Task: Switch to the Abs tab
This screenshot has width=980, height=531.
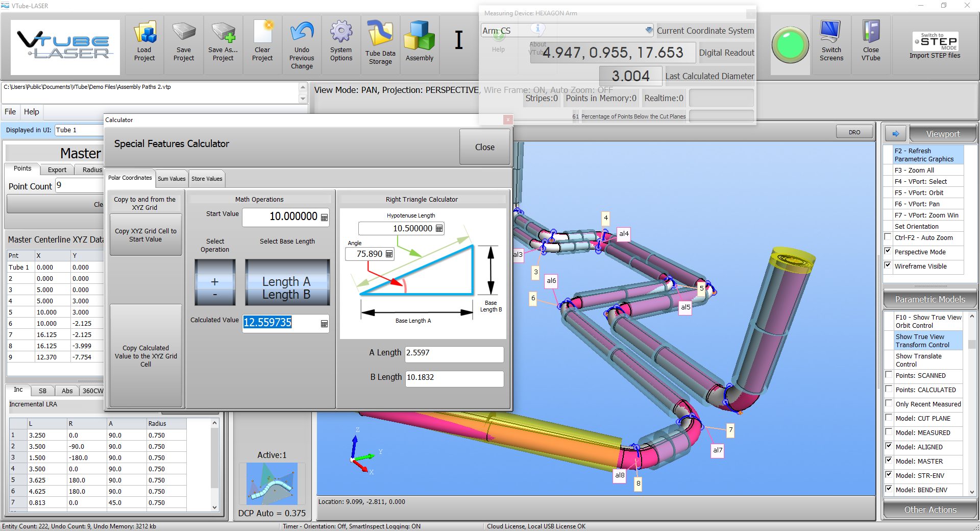Action: tap(67, 391)
